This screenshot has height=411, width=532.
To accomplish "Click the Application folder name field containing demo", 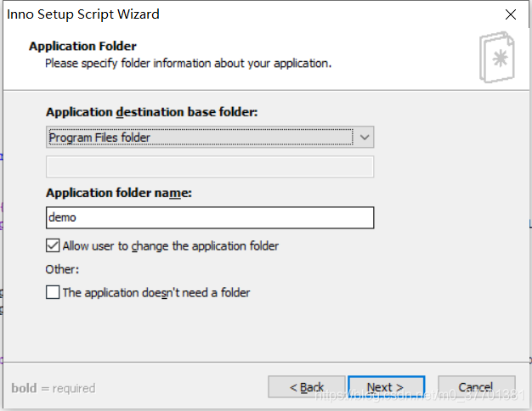I will point(210,217).
